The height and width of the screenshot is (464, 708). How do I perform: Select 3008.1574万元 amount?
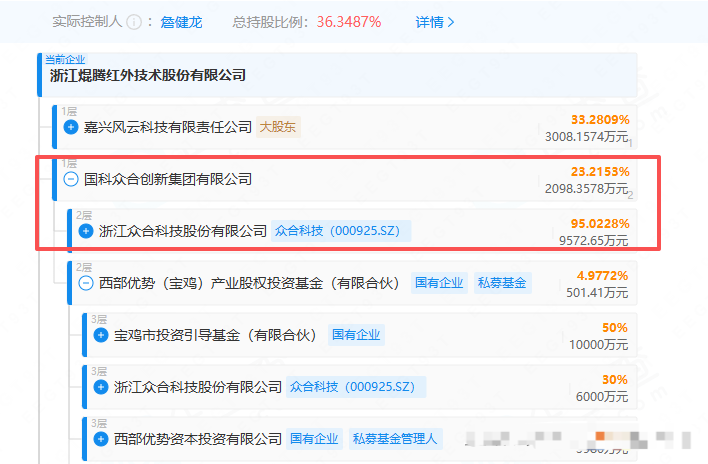coord(587,136)
